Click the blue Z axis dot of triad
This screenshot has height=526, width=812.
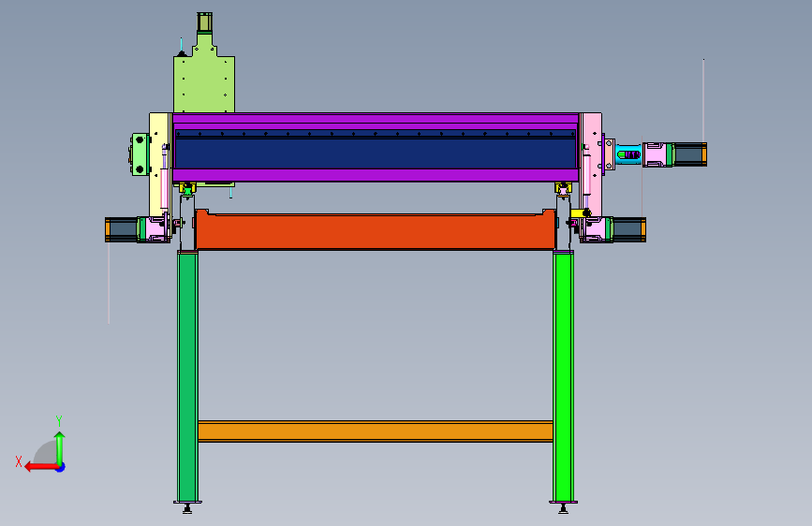[61, 467]
